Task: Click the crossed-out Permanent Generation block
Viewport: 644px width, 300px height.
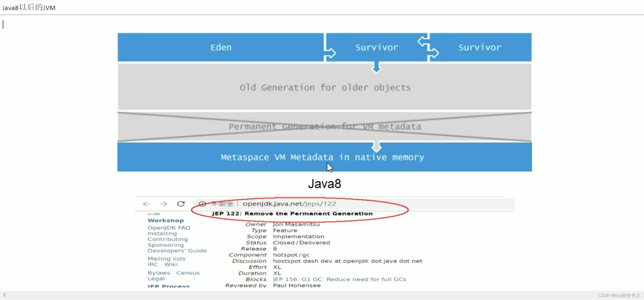Action: [x=325, y=127]
